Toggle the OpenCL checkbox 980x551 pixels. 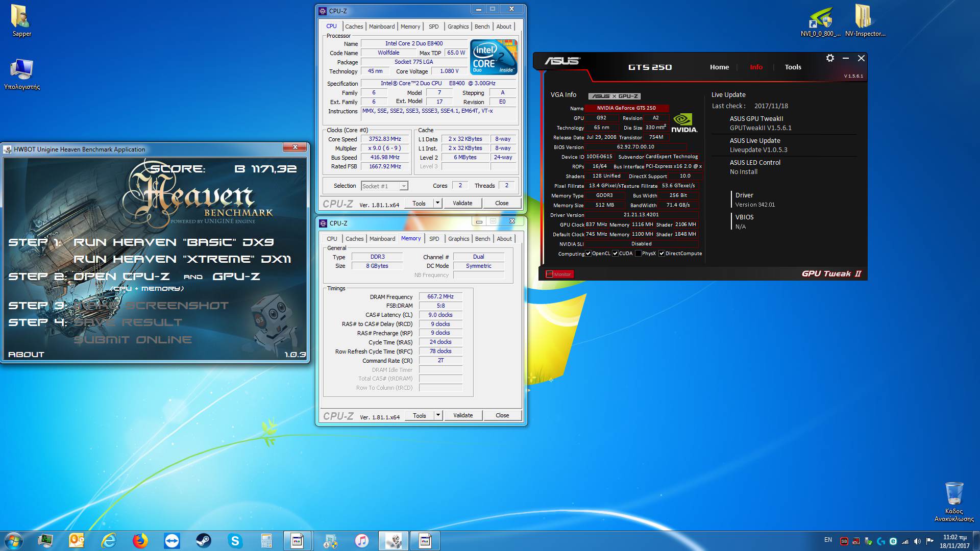coord(589,254)
